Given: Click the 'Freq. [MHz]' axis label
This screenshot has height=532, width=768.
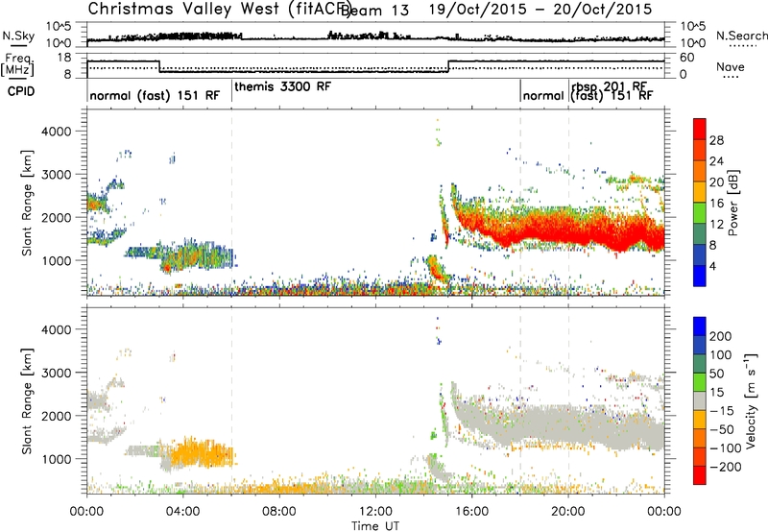Looking at the screenshot, I should point(17,65).
